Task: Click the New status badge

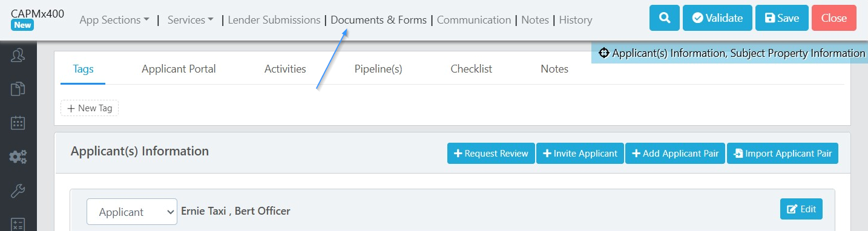Action: [x=22, y=25]
